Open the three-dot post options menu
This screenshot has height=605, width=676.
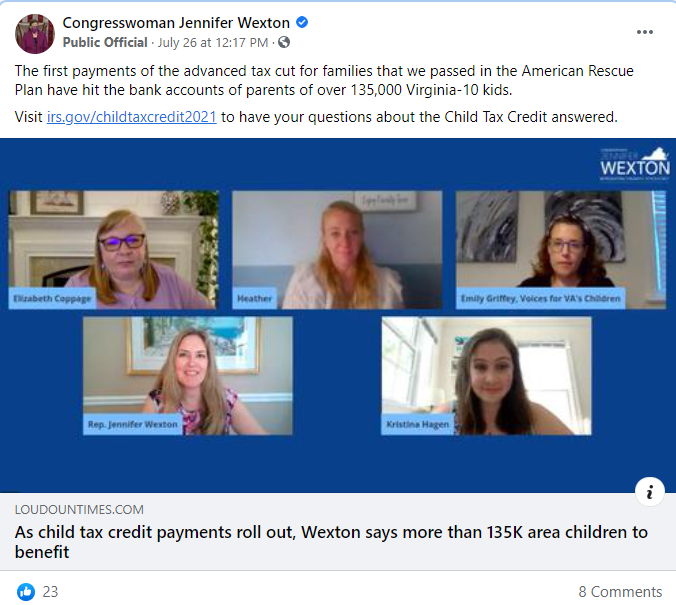(645, 32)
